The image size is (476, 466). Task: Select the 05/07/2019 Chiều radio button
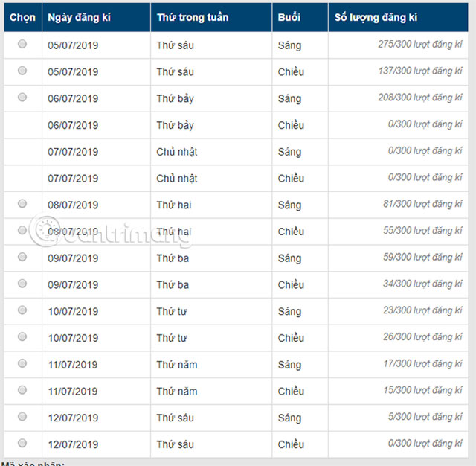(x=22, y=71)
